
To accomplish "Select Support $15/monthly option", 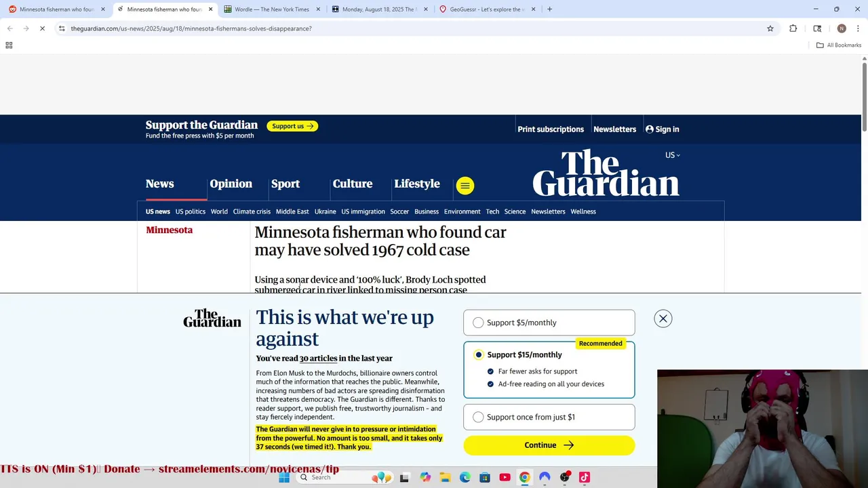I will pos(549,369).
